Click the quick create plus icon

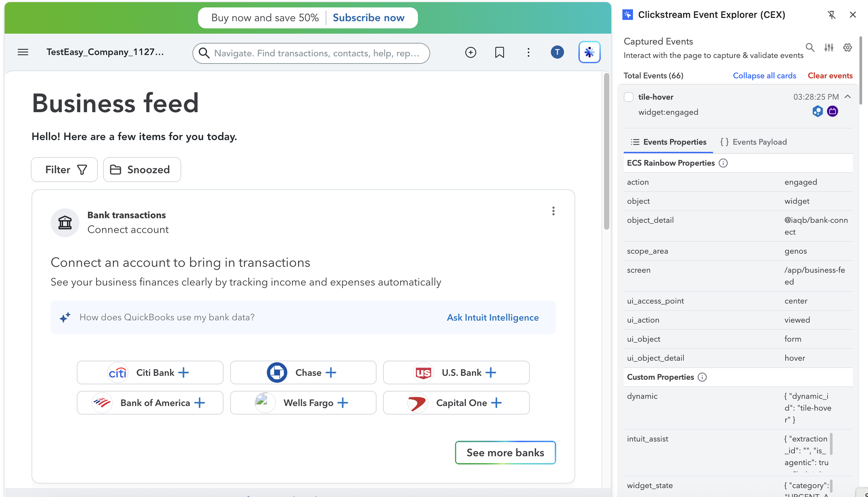(471, 52)
